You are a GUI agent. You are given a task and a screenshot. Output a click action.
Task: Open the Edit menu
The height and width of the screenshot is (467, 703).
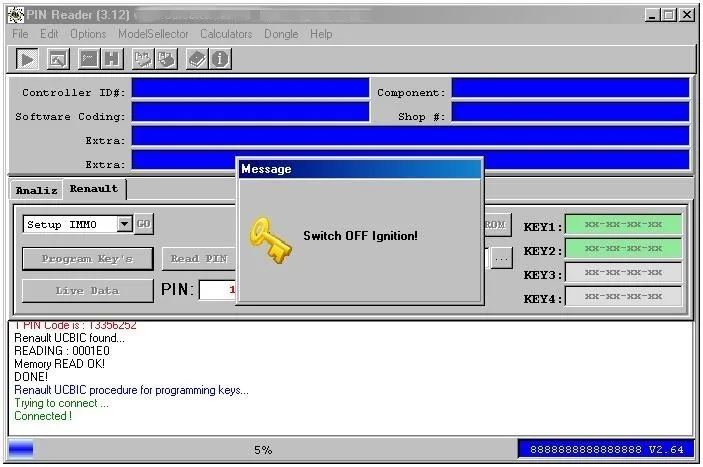(x=49, y=34)
